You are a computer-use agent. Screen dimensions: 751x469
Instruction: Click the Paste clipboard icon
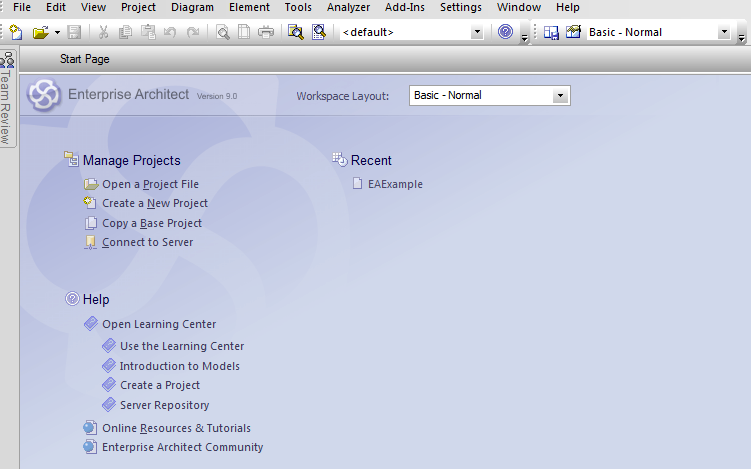[x=148, y=32]
